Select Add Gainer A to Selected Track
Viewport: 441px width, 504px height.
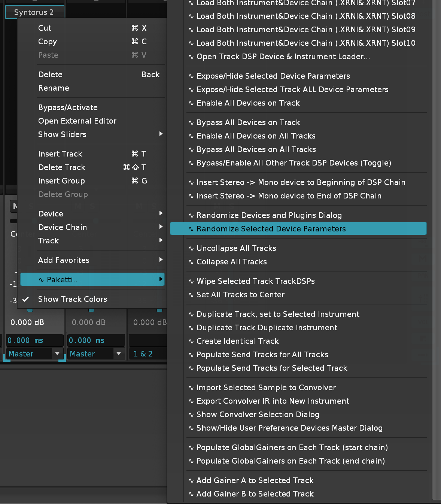pyautogui.click(x=255, y=480)
